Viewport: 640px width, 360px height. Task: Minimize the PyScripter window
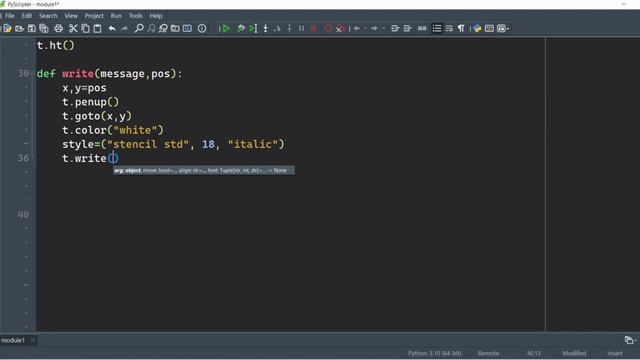623,4
